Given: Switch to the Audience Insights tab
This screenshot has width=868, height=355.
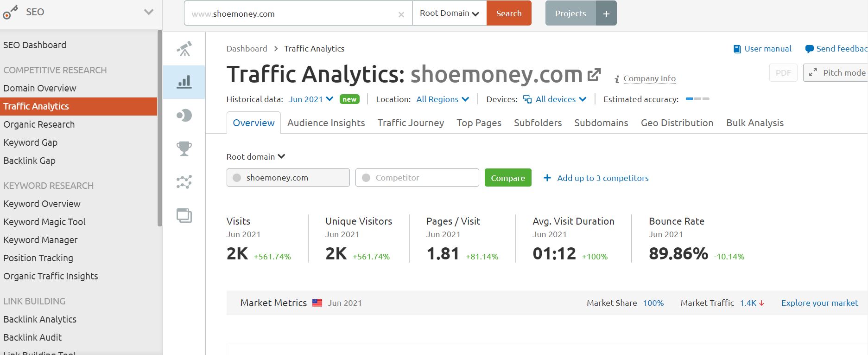Looking at the screenshot, I should 326,123.
